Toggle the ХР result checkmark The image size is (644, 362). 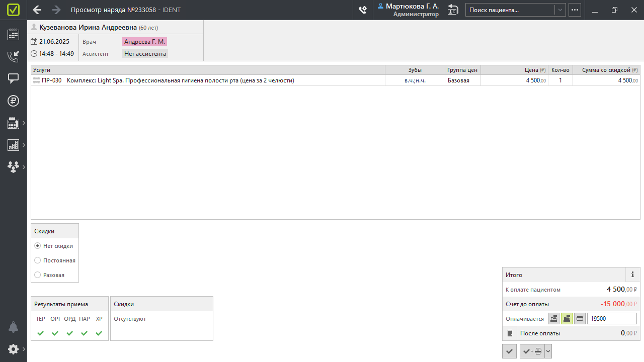coord(99,333)
